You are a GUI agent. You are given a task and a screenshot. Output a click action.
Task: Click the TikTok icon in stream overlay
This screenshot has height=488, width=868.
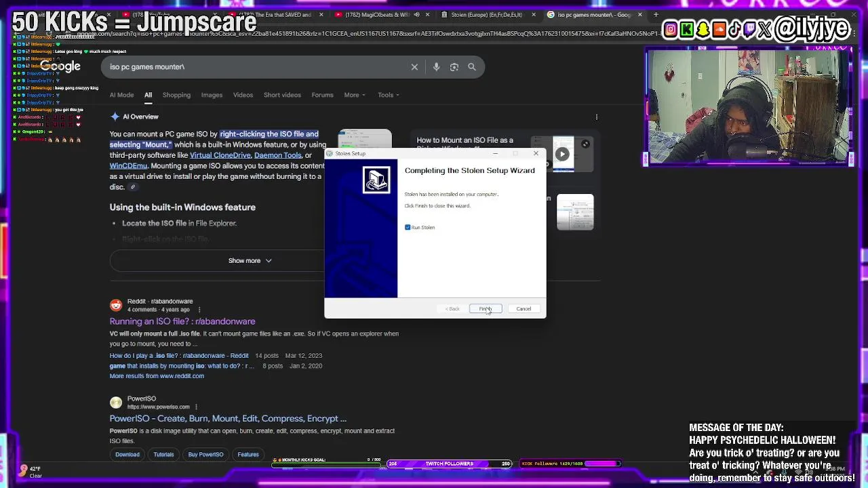click(735, 29)
